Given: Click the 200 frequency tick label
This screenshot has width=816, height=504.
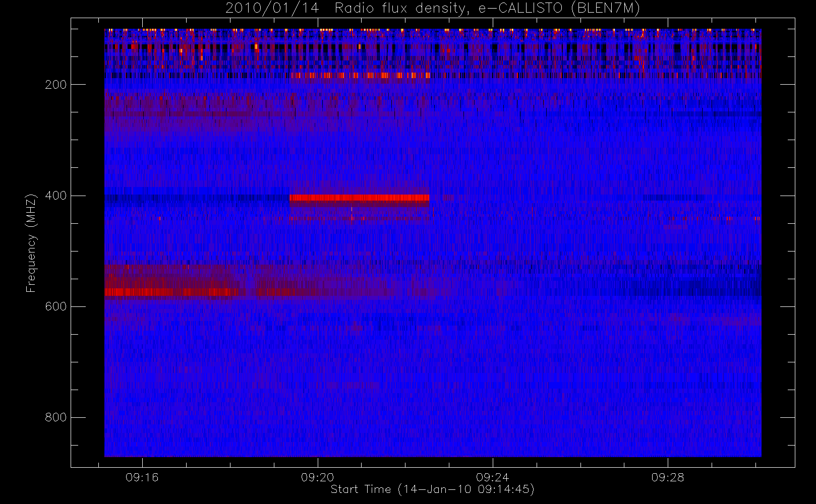Looking at the screenshot, I should (x=56, y=85).
